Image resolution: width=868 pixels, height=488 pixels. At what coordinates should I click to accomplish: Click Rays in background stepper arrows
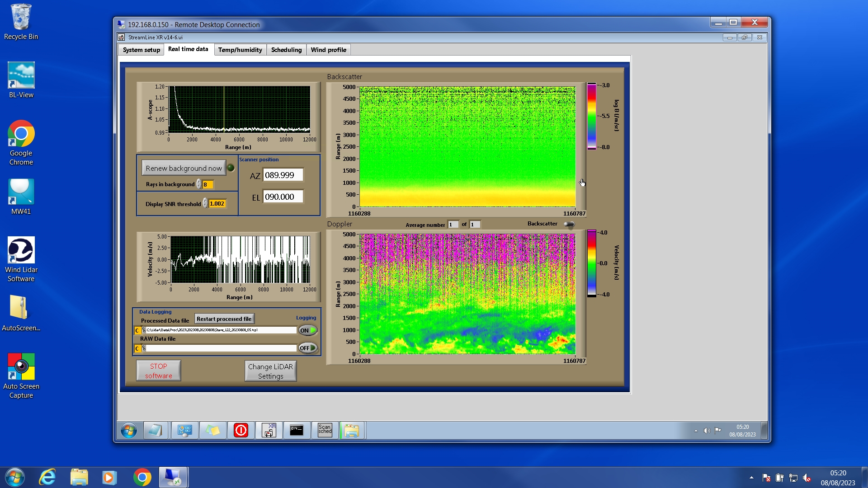click(199, 184)
